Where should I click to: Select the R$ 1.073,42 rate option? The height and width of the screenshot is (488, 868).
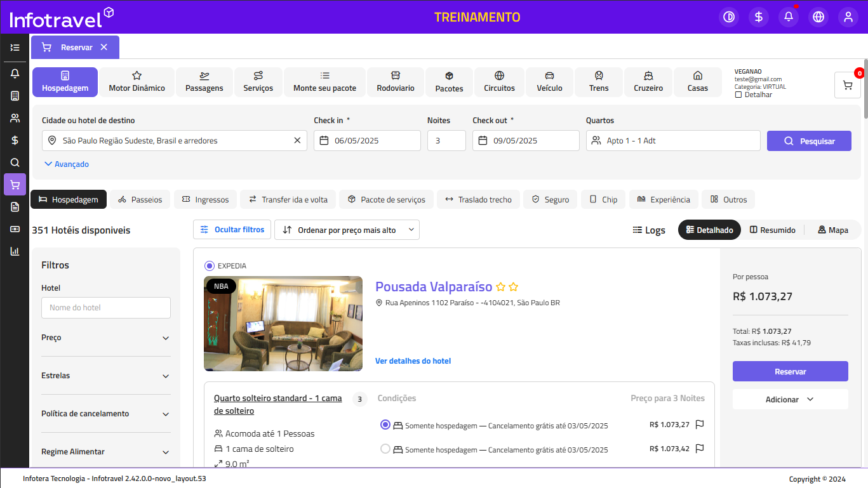(x=385, y=449)
